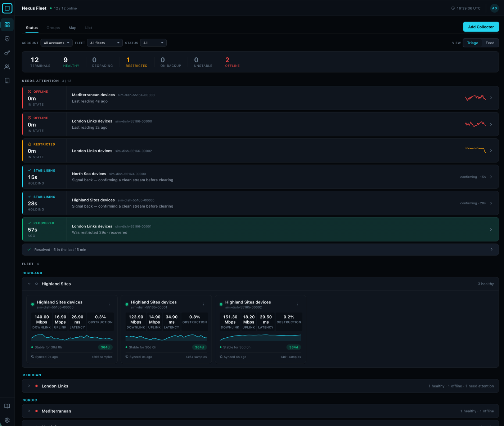Open the users sidebar icon
504x426 pixels.
coord(7,67)
